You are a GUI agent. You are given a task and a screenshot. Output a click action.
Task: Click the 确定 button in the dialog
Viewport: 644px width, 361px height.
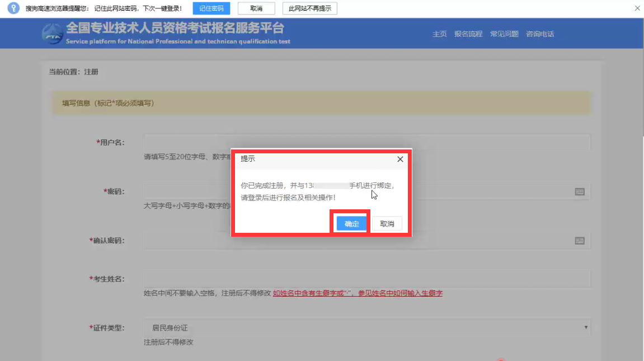(x=351, y=224)
